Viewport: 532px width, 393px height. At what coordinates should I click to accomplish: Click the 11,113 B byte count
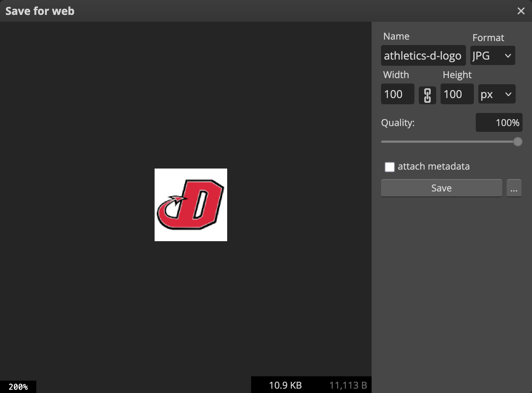pos(348,385)
